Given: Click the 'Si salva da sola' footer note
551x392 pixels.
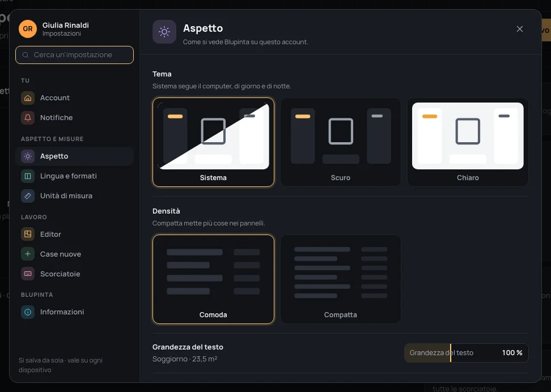Looking at the screenshot, I should pos(61,365).
